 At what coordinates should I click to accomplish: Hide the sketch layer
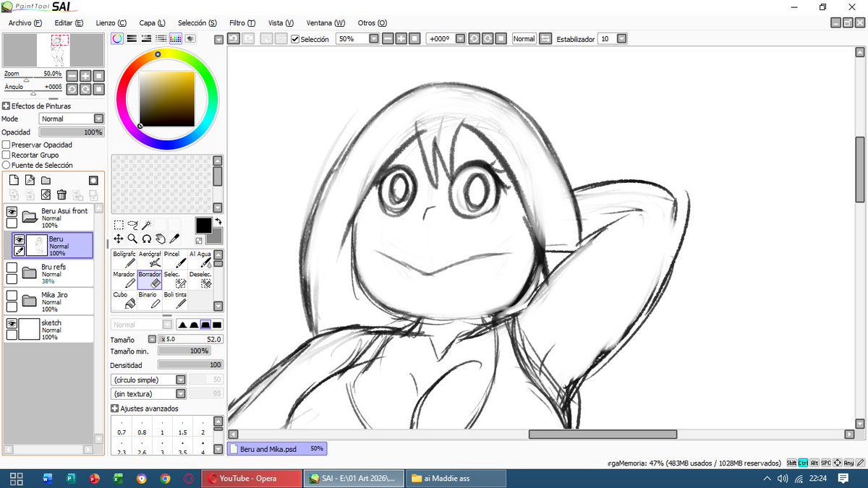click(12, 324)
